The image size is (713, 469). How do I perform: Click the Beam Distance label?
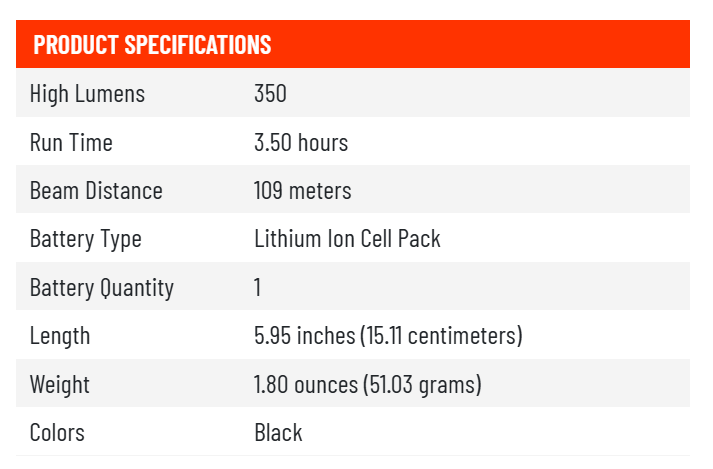pos(96,191)
